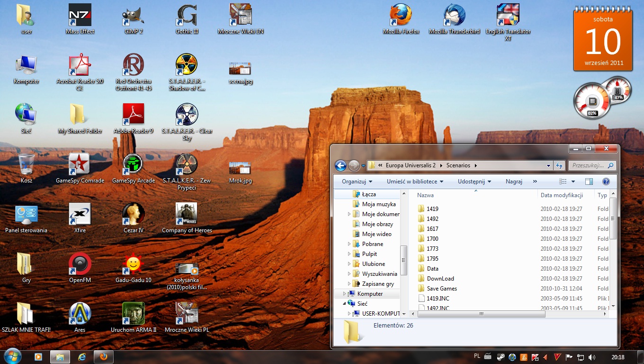Click the file list horizontal scrollbar
Image resolution: width=644 pixels, height=364 pixels.
(x=481, y=314)
